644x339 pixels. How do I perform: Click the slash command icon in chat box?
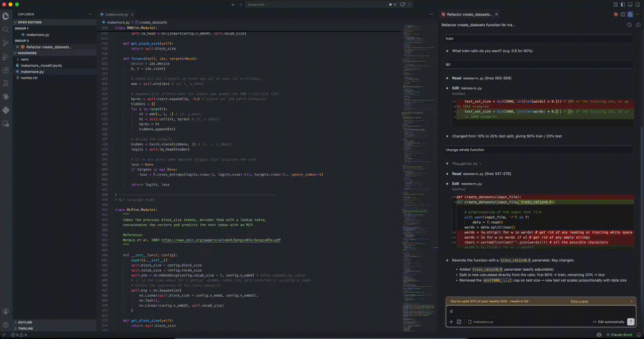[459, 322]
